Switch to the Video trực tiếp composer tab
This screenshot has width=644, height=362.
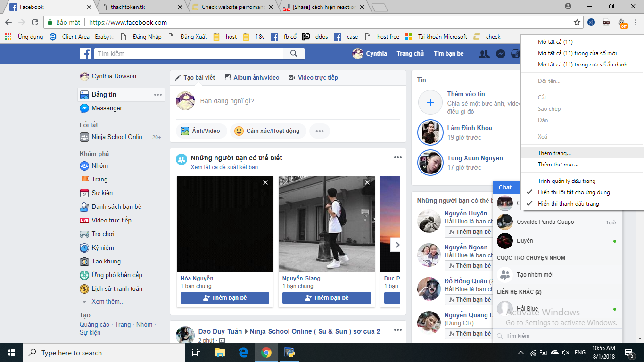coord(313,78)
